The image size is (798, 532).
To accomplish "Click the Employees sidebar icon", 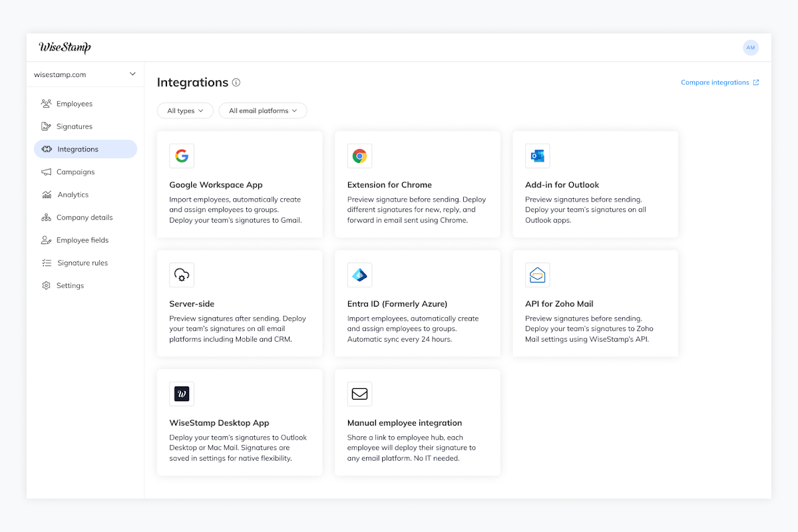I will click(x=47, y=103).
